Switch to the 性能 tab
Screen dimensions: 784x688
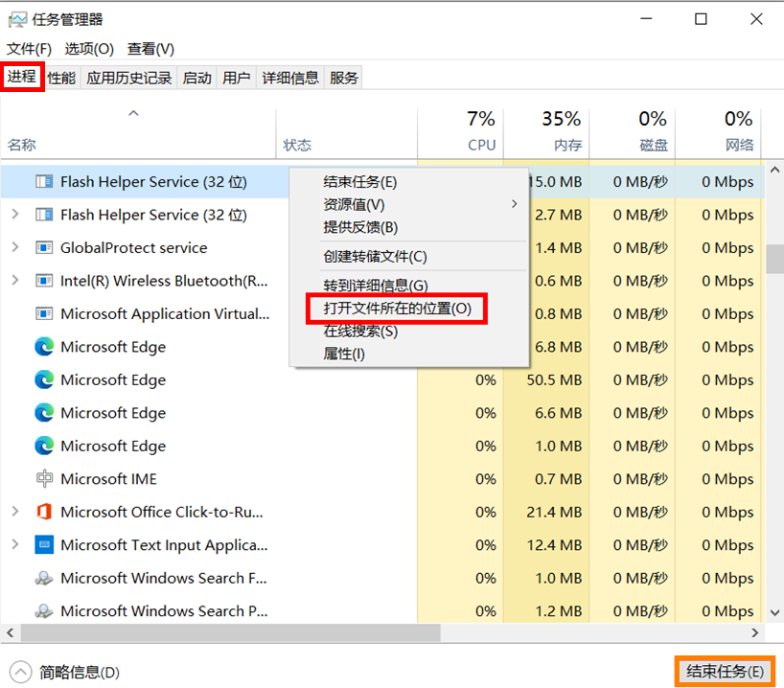tap(61, 78)
